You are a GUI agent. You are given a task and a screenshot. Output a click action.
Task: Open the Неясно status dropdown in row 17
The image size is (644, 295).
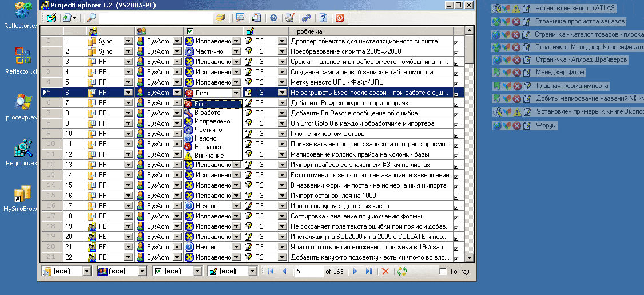[237, 206]
